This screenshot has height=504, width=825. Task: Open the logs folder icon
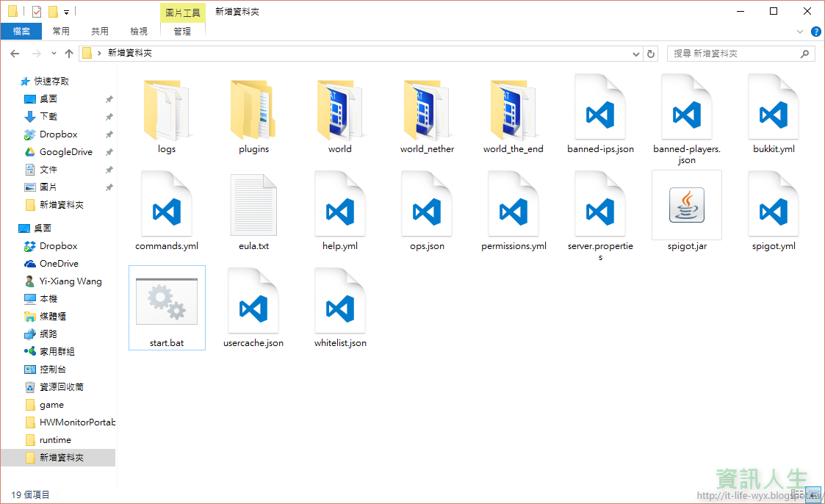click(x=166, y=110)
